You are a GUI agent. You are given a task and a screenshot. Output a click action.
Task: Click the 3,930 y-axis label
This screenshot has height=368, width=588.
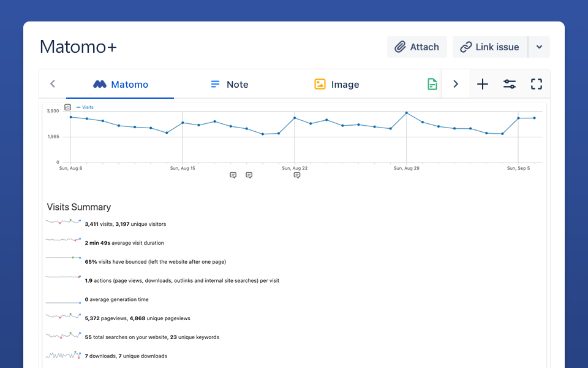coord(53,111)
